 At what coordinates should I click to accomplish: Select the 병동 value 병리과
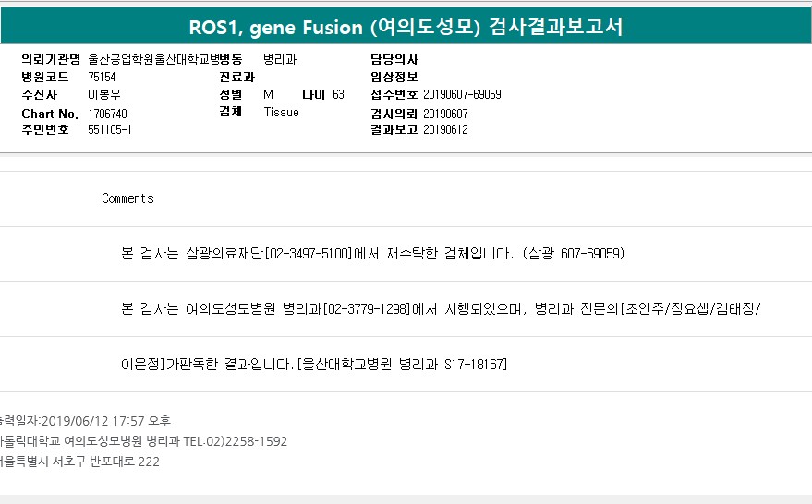[280, 60]
